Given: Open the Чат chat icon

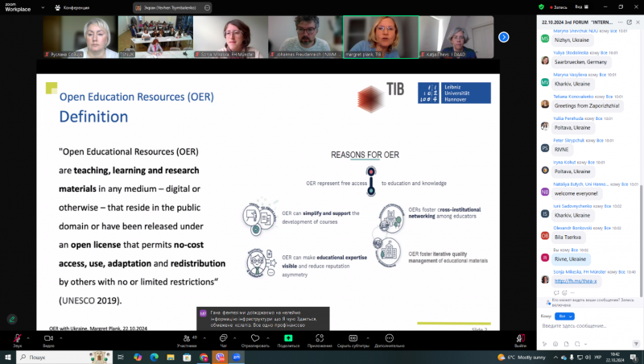Looking at the screenshot, I should click(224, 338).
